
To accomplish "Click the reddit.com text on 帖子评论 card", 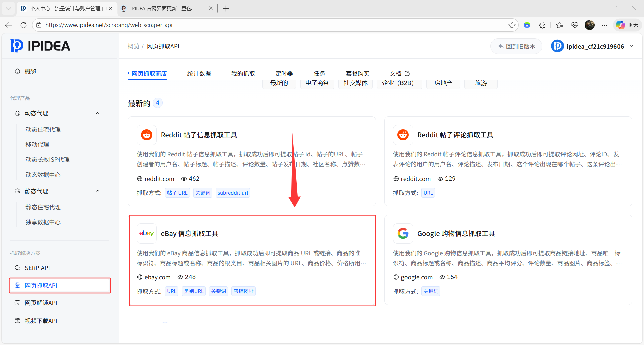I will [x=416, y=179].
